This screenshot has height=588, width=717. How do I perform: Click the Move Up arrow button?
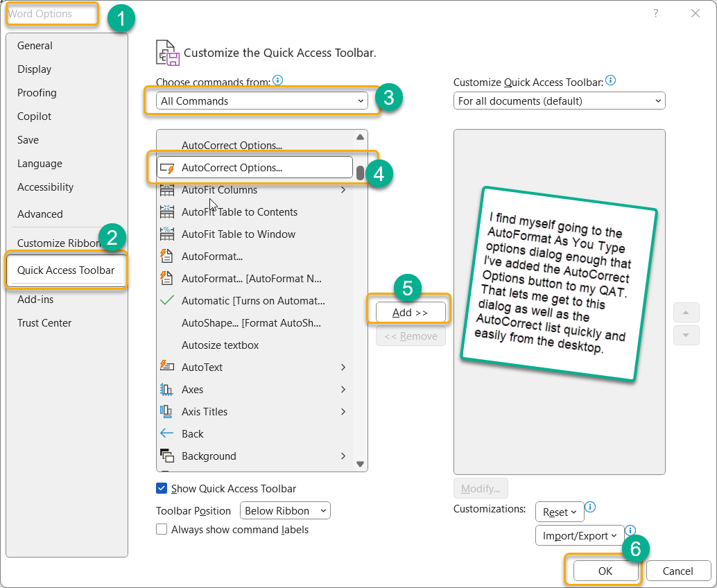(686, 313)
